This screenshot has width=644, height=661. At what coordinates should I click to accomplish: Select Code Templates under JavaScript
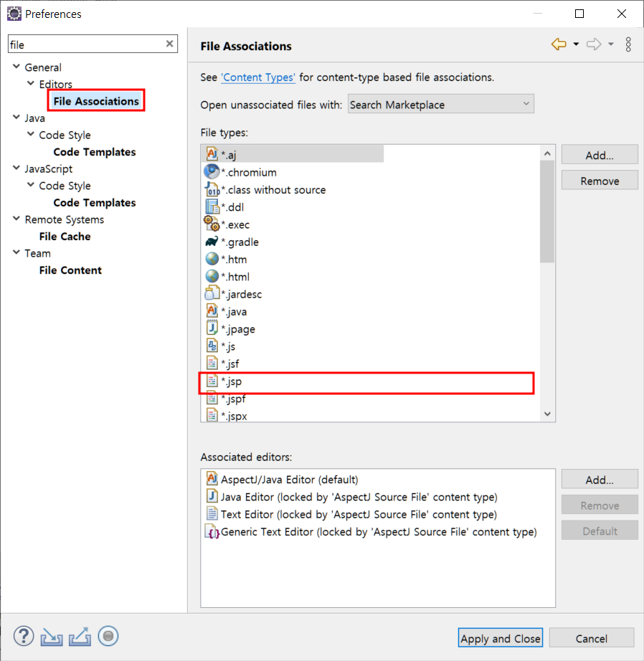pos(95,202)
